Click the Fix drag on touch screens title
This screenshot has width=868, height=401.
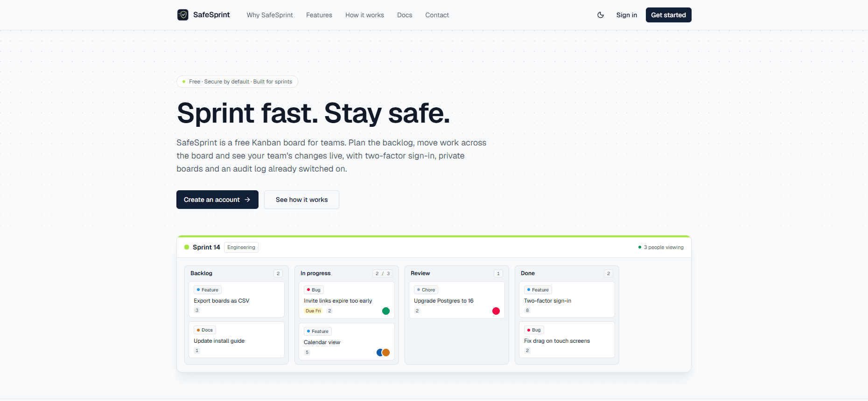tap(557, 341)
